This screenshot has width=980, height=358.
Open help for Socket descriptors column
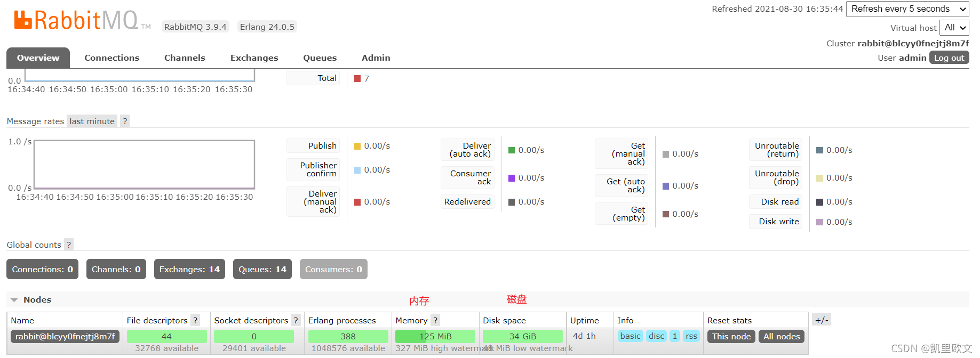click(296, 320)
